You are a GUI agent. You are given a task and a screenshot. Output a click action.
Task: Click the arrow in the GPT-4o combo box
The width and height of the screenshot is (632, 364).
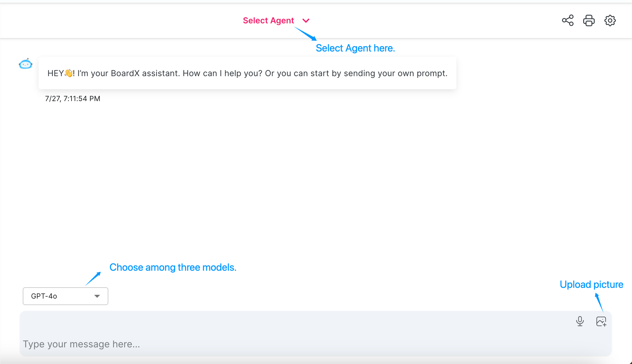[97, 296]
